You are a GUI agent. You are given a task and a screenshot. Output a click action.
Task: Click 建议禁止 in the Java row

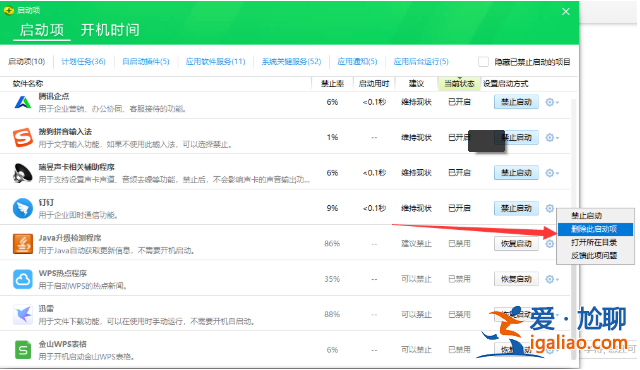click(x=416, y=244)
